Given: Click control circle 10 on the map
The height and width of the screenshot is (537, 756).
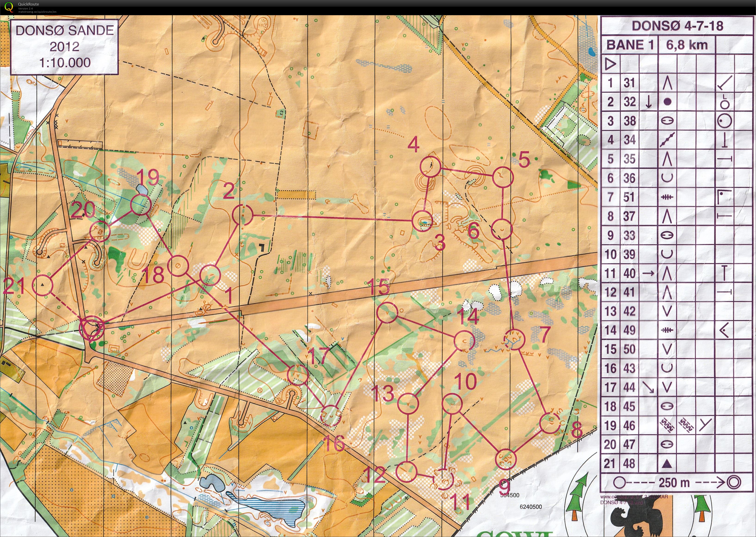Looking at the screenshot, I should pos(452,404).
